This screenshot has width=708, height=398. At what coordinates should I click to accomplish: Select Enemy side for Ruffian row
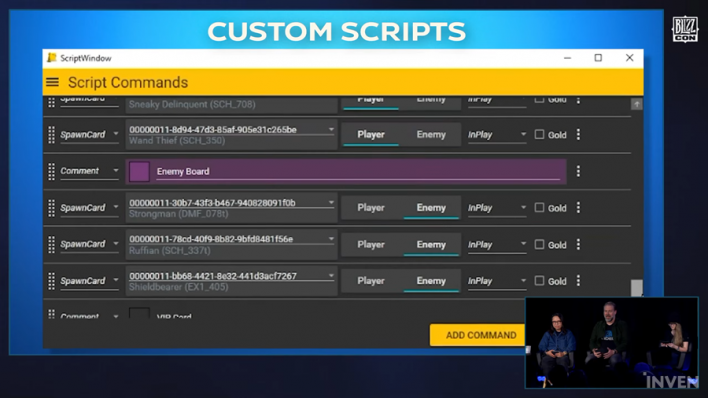pos(431,244)
